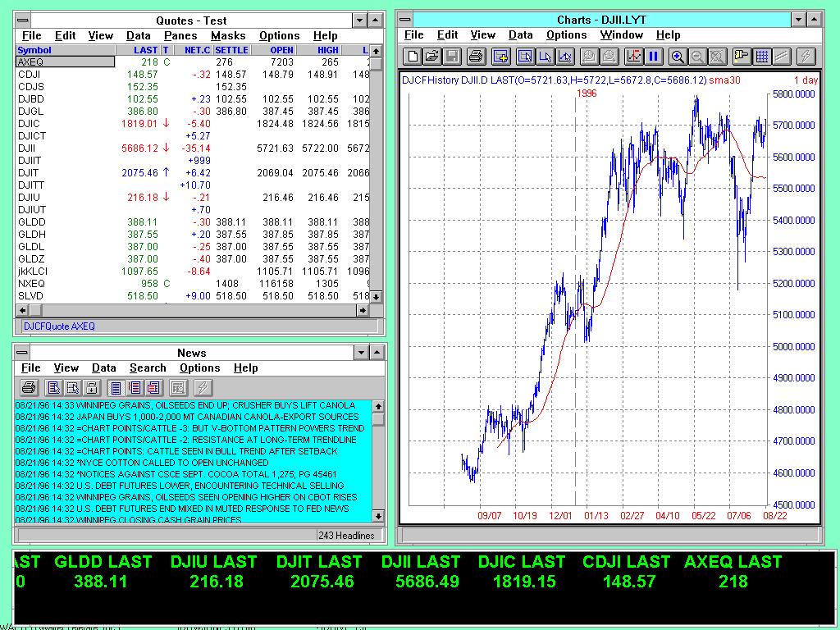Toggle the headlines-only view button in News toolbar
The height and width of the screenshot is (630, 840).
click(116, 388)
